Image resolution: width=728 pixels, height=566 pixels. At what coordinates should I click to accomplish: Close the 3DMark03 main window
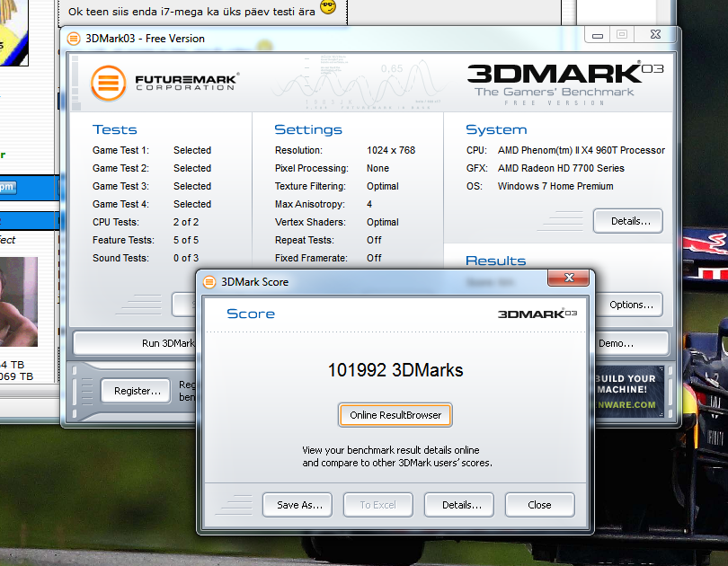coord(655,34)
